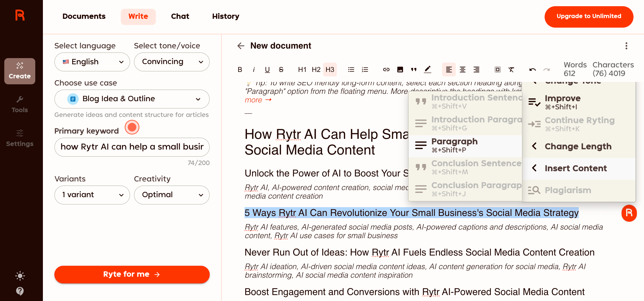This screenshot has width=644, height=301.
Task: Toggle light/dark theme sun icon
Action: point(20,276)
